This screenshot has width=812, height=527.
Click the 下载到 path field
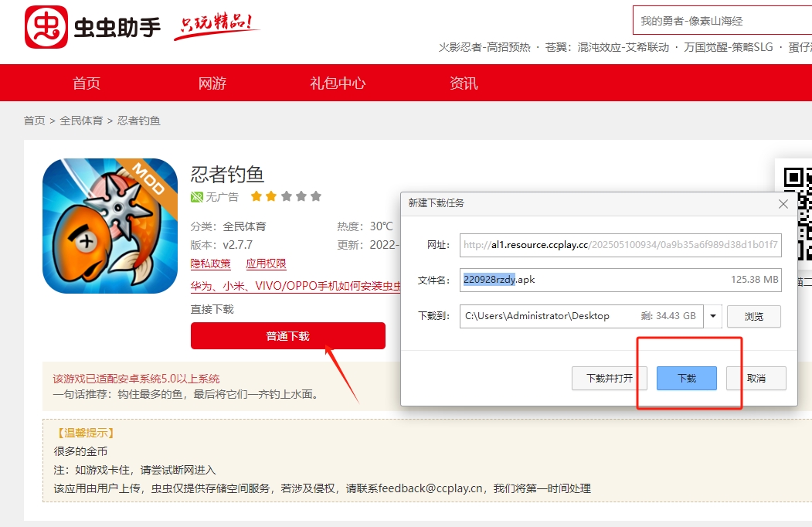[581, 316]
